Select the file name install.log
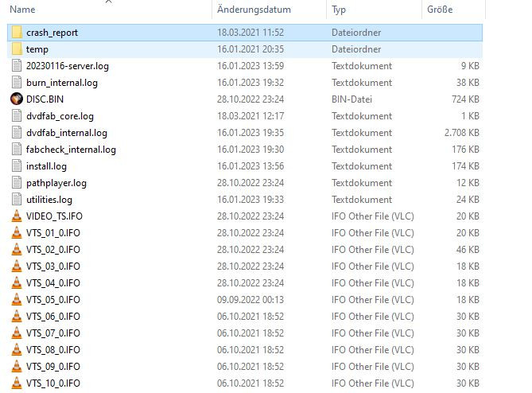This screenshot has height=393, width=532. click(46, 166)
